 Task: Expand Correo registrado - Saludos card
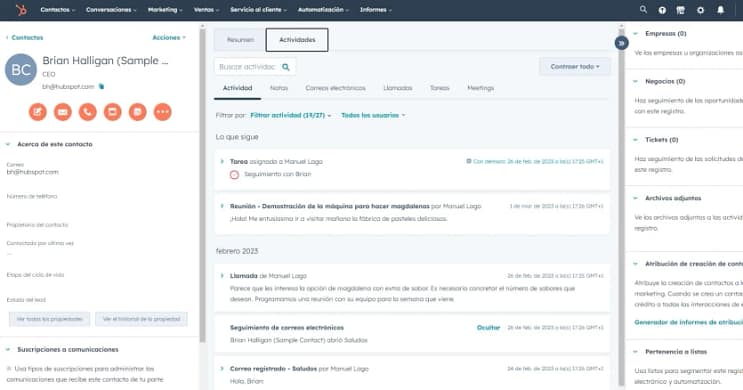[x=222, y=368]
